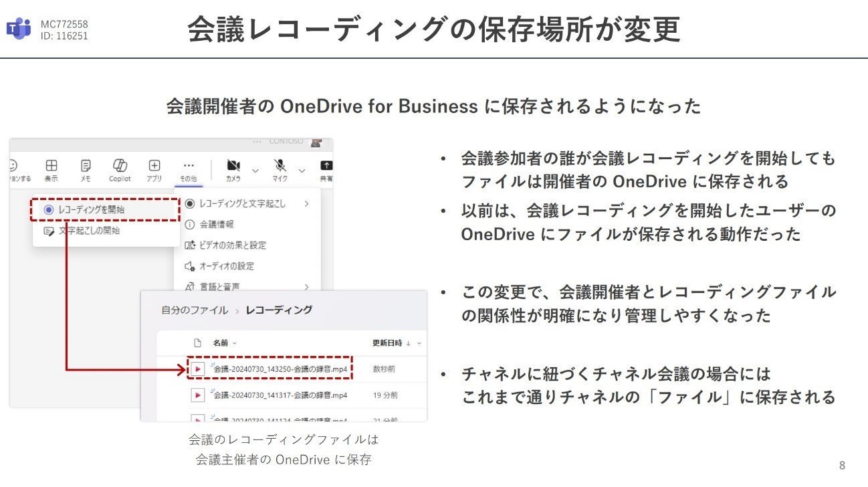Click the file type column header icon

(x=197, y=343)
